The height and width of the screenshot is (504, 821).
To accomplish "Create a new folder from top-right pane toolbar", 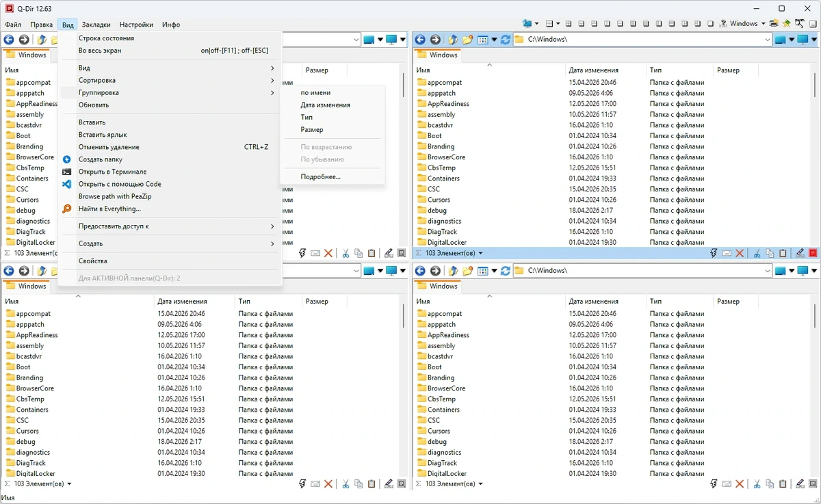I will 467,40.
